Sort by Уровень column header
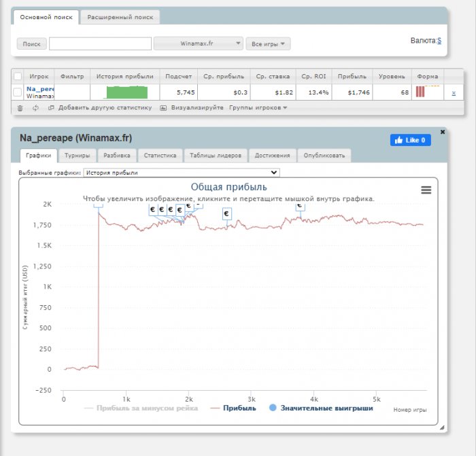Viewport: 476px width, 456px height. click(392, 77)
